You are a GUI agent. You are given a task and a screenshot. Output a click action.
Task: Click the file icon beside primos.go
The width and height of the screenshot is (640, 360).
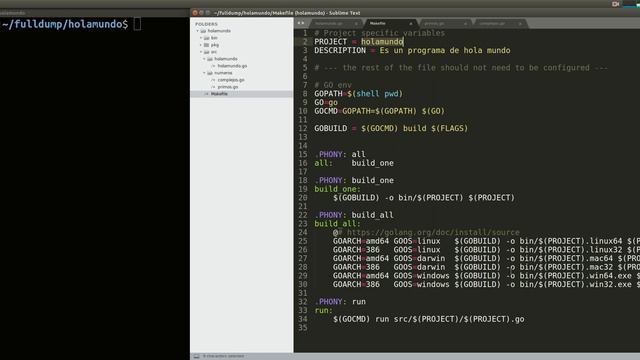click(213, 87)
